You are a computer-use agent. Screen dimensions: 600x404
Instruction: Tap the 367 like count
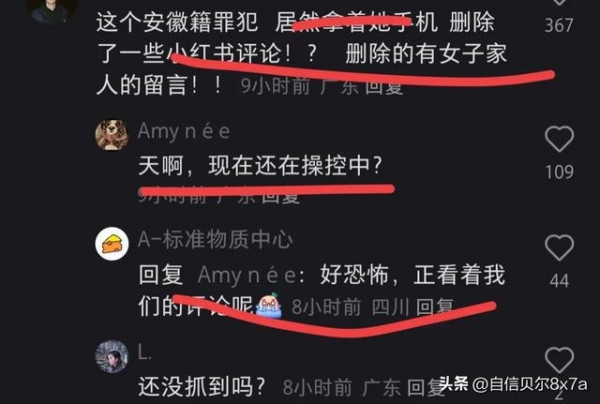(559, 26)
